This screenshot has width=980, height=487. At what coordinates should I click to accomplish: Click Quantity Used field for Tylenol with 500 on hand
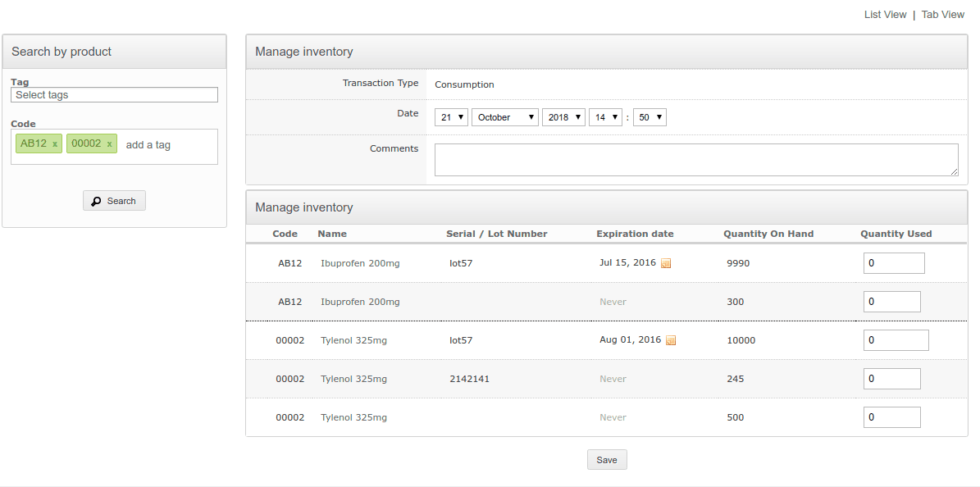pos(891,417)
